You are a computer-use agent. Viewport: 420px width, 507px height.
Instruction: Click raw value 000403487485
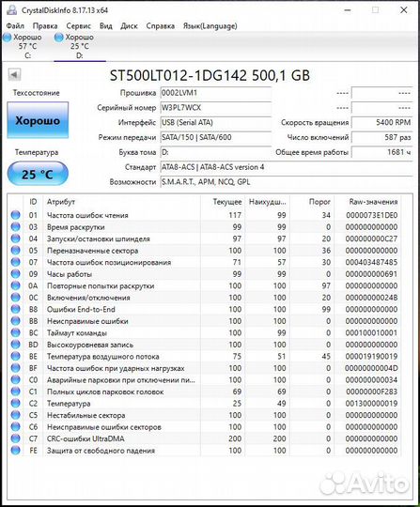pos(371,262)
